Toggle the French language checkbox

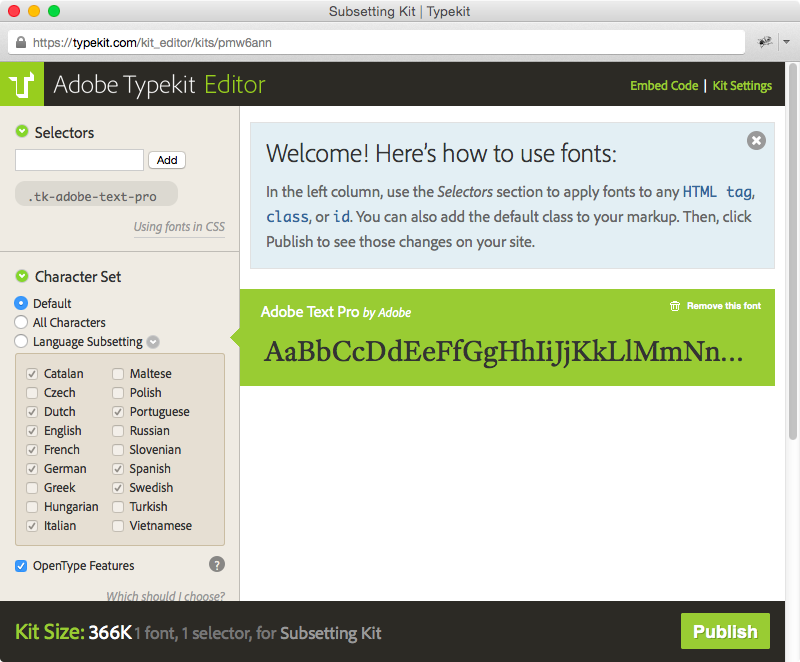pos(32,450)
